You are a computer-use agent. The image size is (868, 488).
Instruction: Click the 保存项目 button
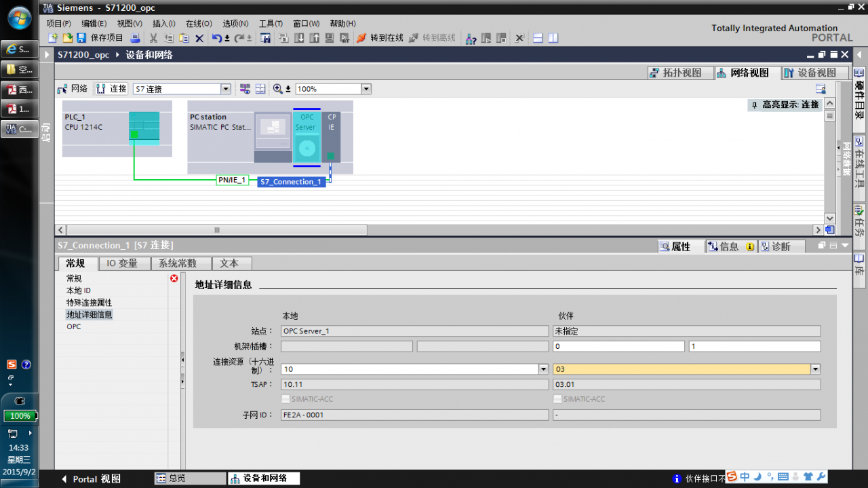click(100, 38)
